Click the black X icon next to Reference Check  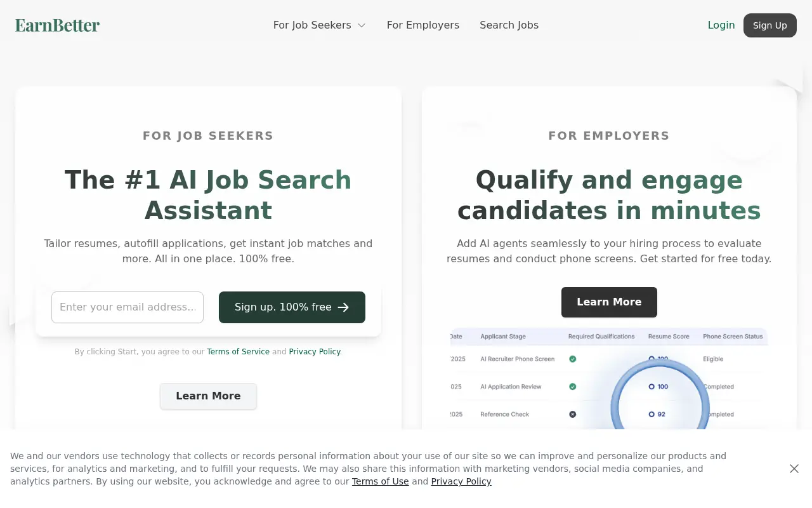coord(572,414)
